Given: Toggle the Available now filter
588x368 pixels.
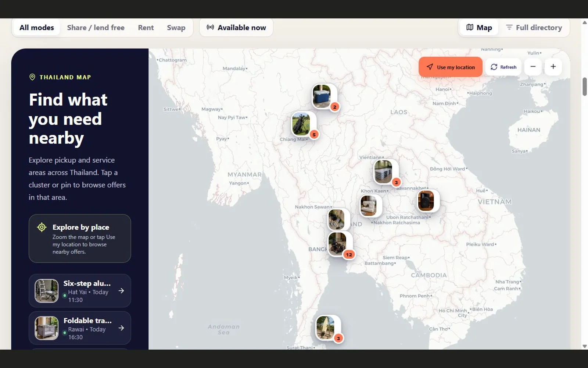Looking at the screenshot, I should pos(236,28).
